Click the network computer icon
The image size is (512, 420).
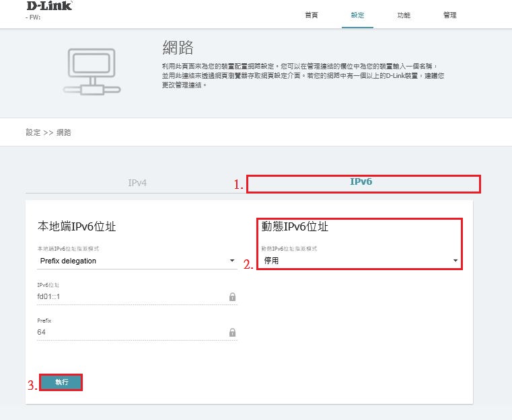click(x=84, y=72)
